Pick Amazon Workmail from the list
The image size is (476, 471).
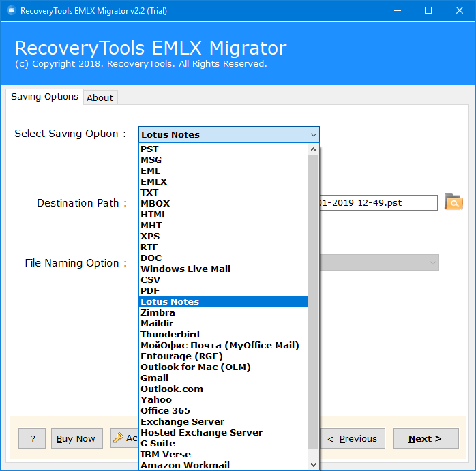click(x=223, y=466)
